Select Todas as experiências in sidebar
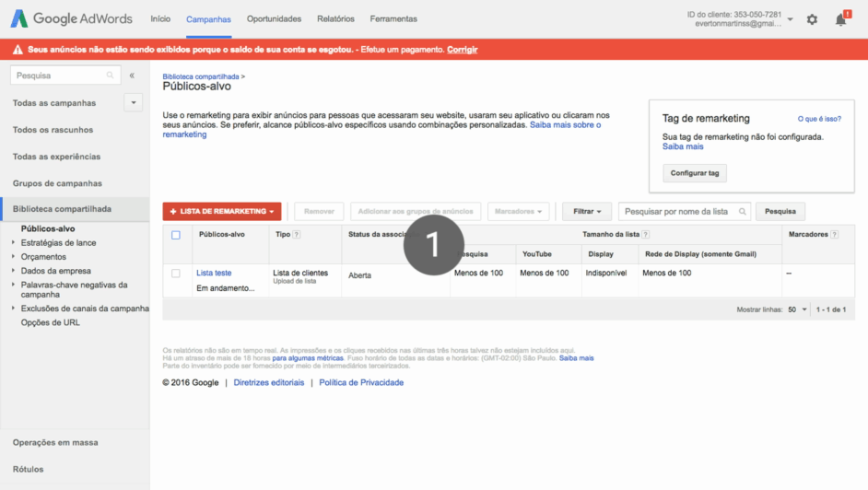 [56, 157]
